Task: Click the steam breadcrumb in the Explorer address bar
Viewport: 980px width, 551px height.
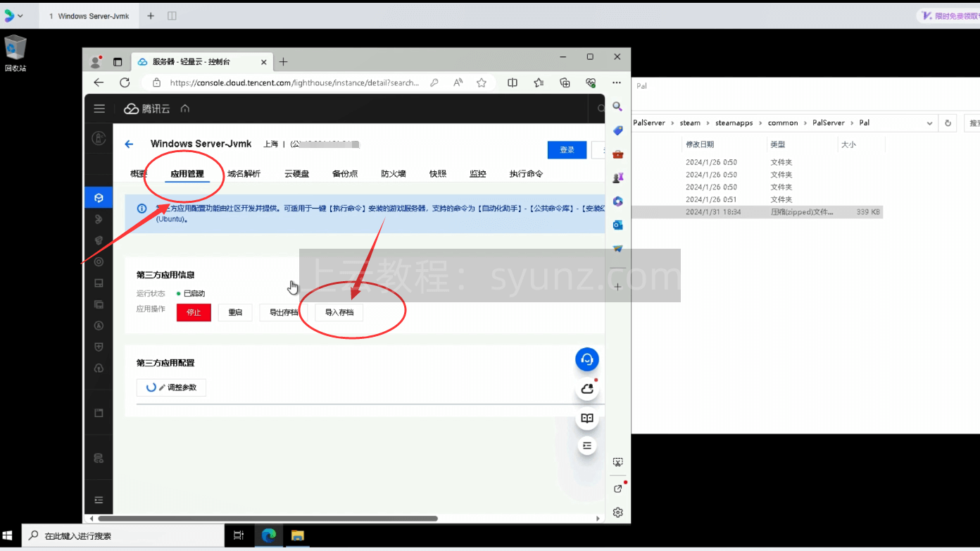Action: click(690, 123)
